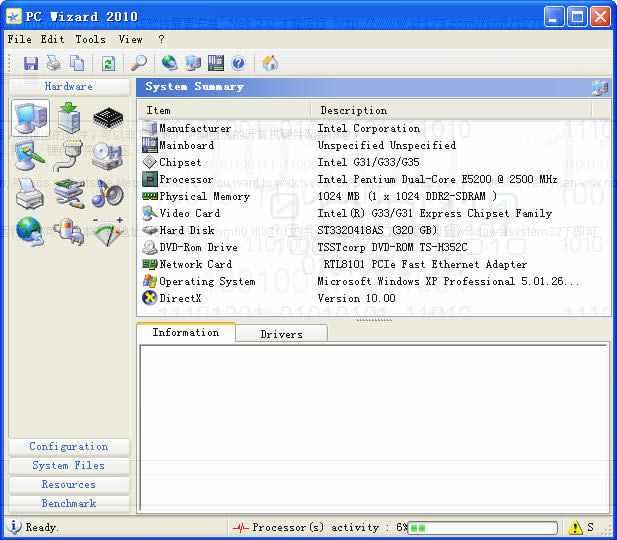Click the Version 10.00 value
This screenshot has width=617, height=540.
(356, 298)
